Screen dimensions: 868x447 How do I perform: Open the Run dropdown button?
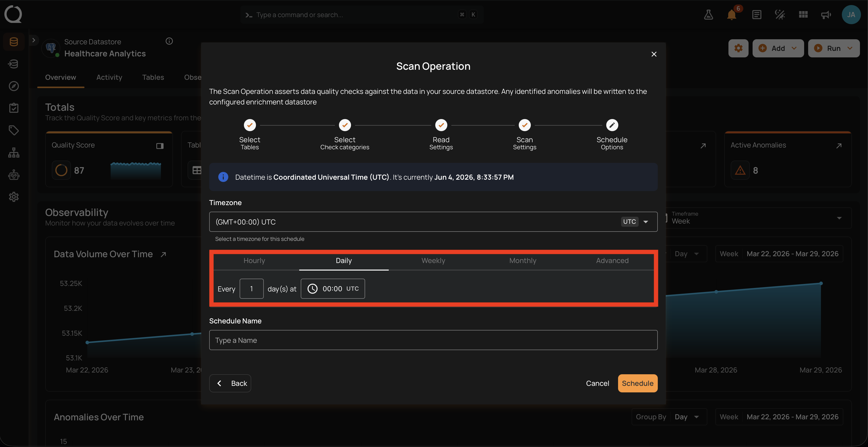834,48
